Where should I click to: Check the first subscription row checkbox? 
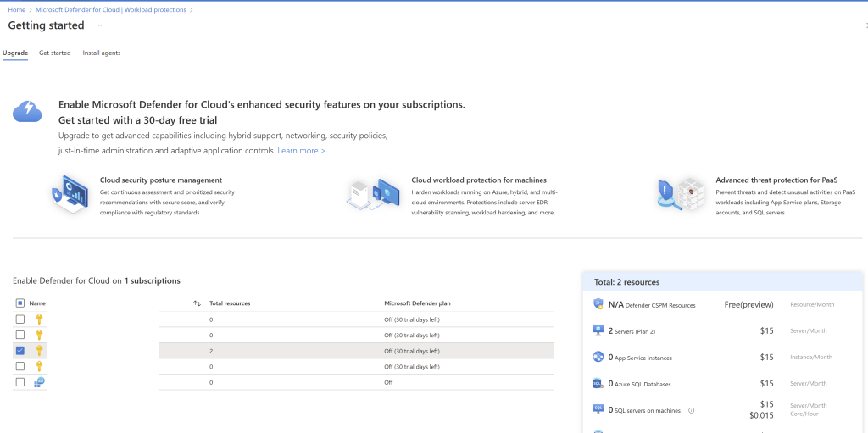click(19, 319)
